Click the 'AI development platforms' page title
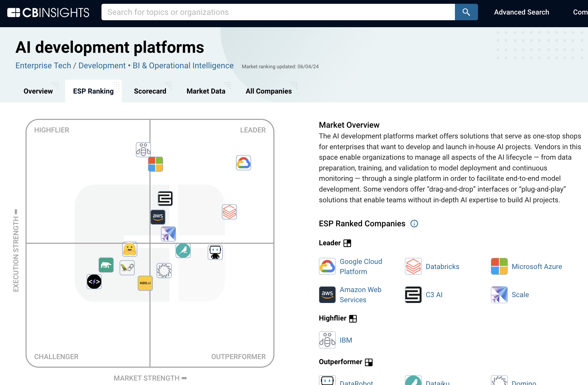Screen dimensions: 588x385 tap(110, 47)
